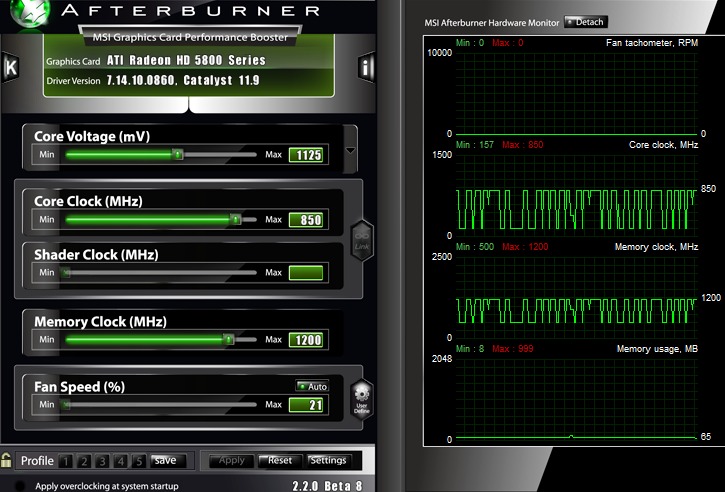Click the 'Max : 1200' memory clock value
This screenshot has width=725, height=492.
click(525, 247)
